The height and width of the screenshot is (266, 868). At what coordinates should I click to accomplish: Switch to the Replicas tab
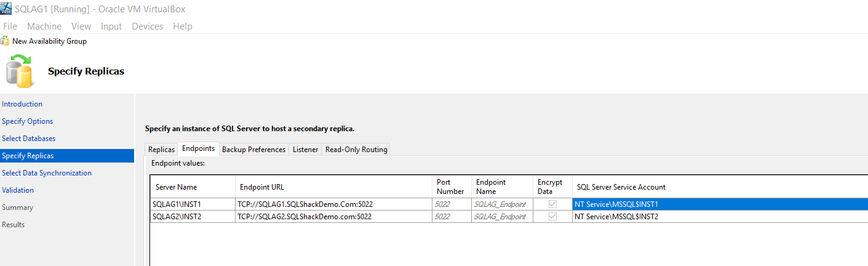(x=162, y=150)
